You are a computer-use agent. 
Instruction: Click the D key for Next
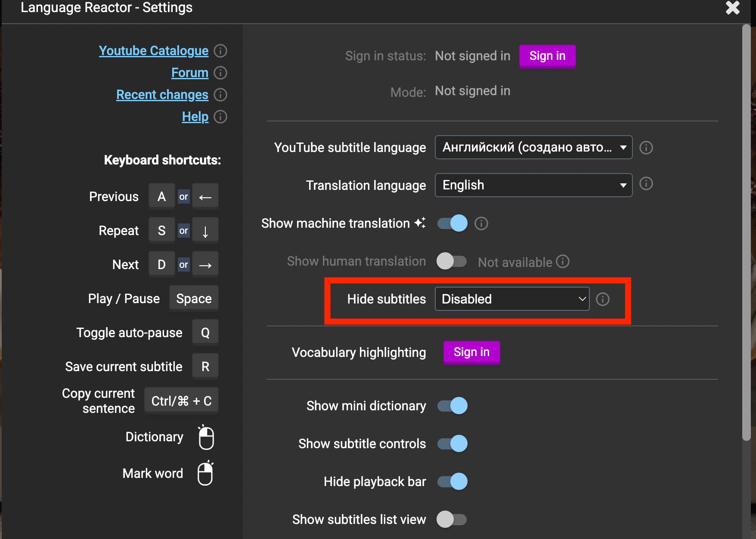162,264
